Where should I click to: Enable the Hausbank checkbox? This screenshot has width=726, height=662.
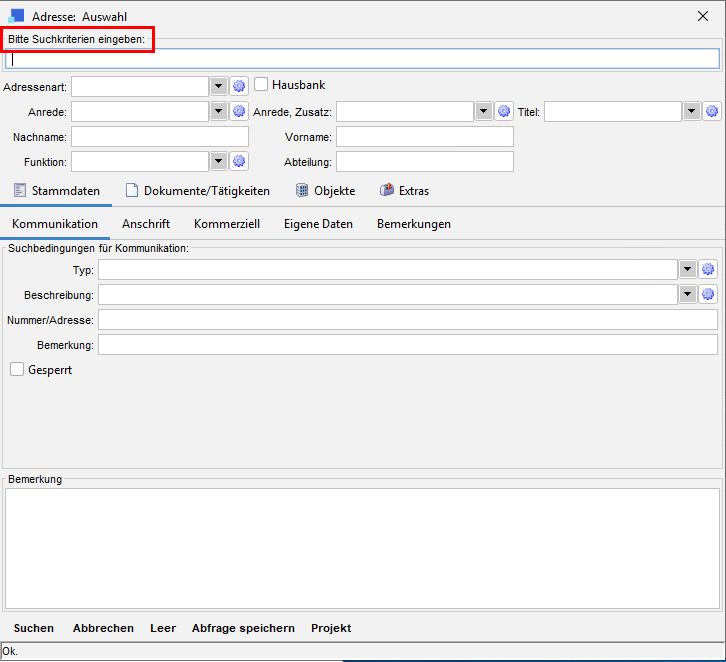click(x=262, y=85)
